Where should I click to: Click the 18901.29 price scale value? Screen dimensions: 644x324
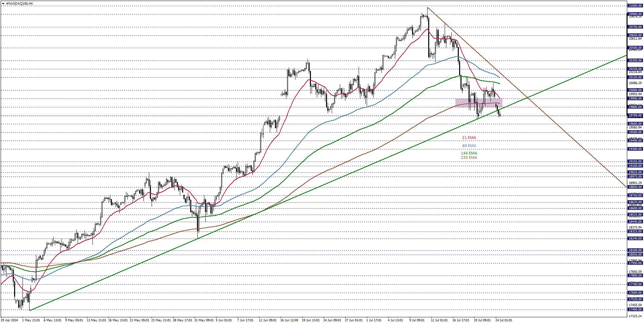click(x=635, y=183)
